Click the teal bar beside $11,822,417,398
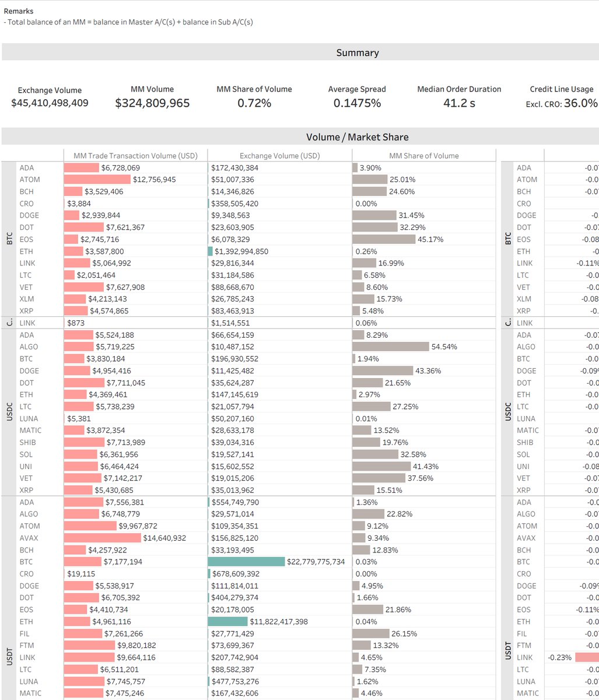The image size is (599, 700). (x=227, y=622)
